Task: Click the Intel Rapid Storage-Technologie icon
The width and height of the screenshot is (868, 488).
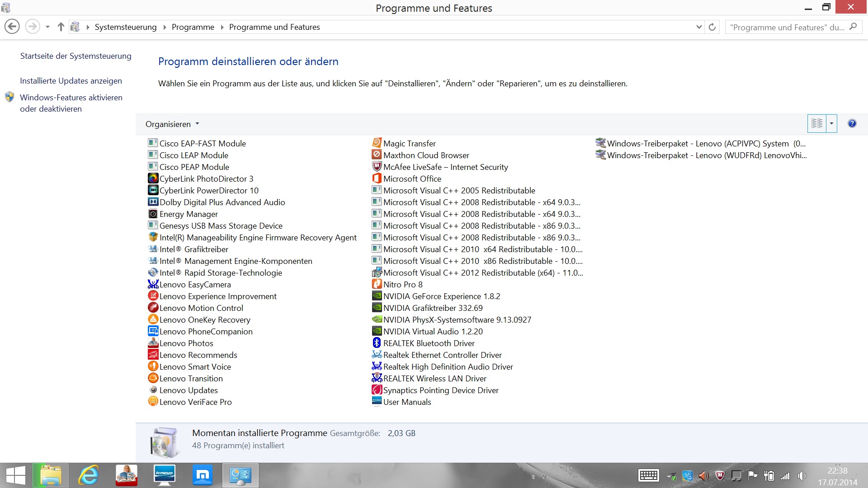Action: (x=153, y=272)
